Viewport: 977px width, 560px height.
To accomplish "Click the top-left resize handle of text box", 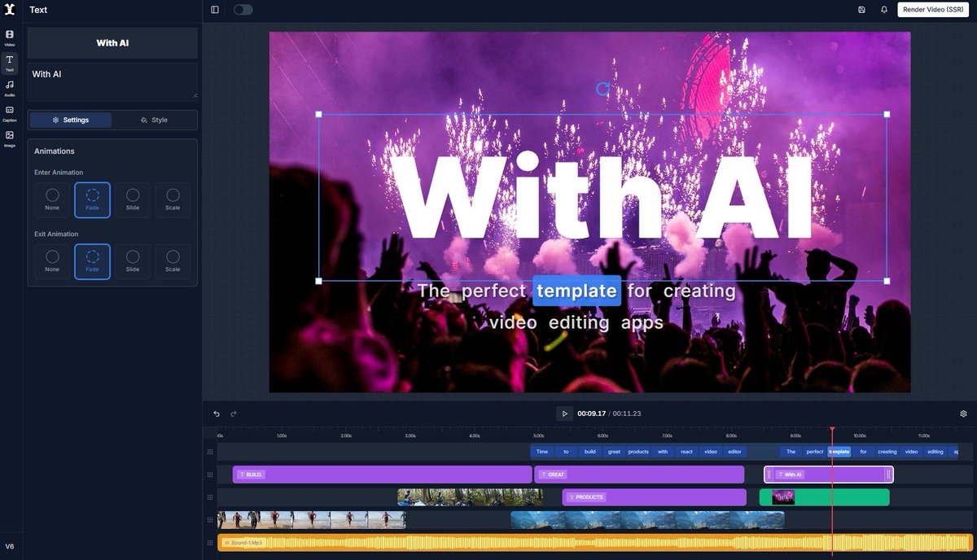I will coord(318,115).
